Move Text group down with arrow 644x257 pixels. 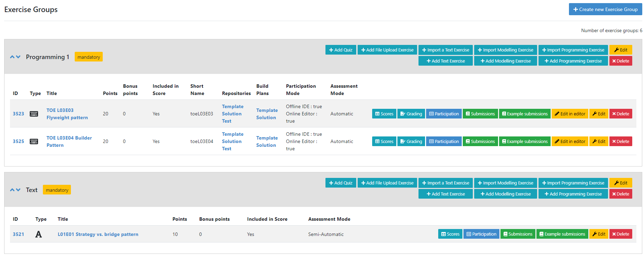[x=18, y=190]
